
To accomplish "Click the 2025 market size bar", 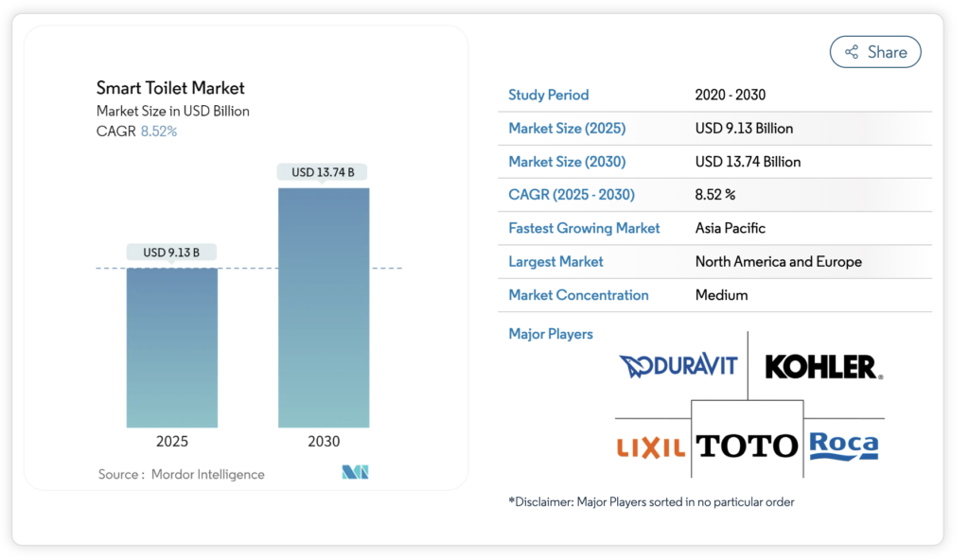I will [x=172, y=347].
